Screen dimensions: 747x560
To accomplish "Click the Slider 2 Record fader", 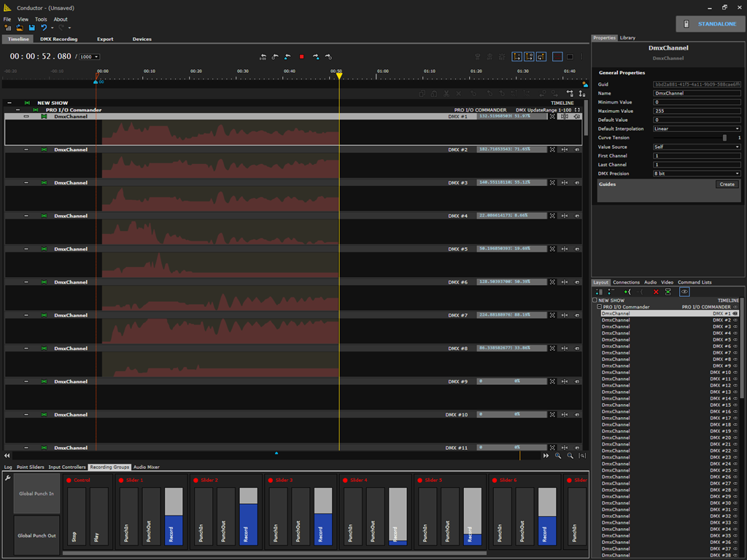I will tap(248, 516).
